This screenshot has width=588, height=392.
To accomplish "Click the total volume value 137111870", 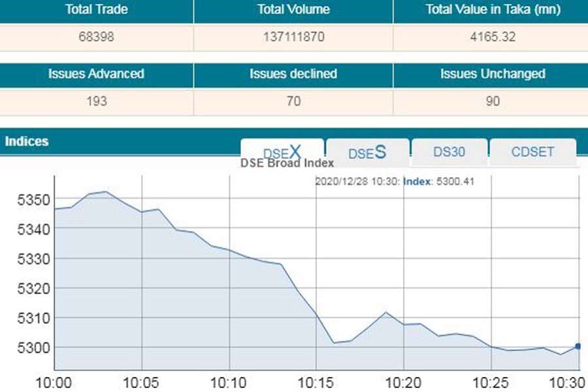I will tap(293, 37).
